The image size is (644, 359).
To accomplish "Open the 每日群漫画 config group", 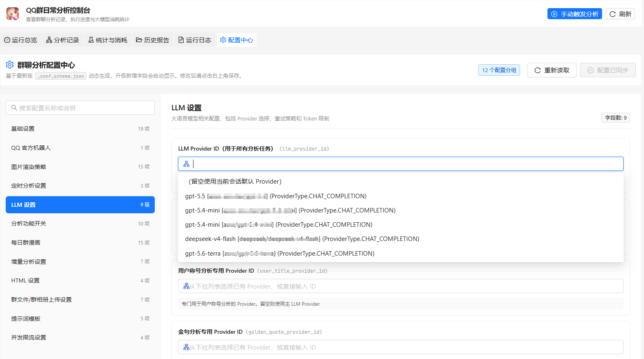I will 80,243.
